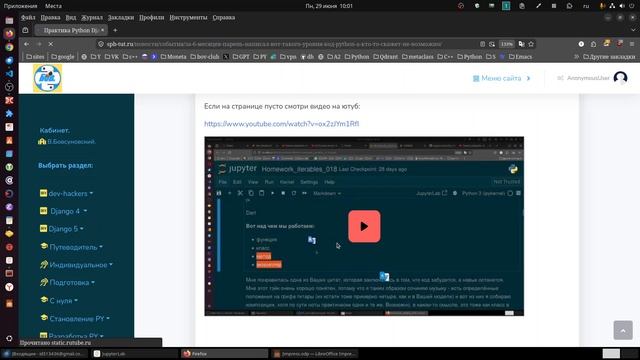This screenshot has height=360, width=640.
Task: Show more bookmarks chevron
Action: point(576,57)
